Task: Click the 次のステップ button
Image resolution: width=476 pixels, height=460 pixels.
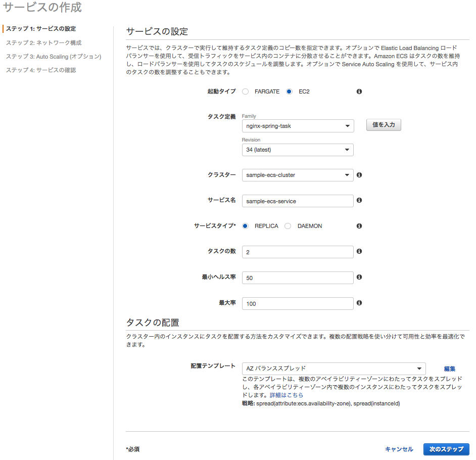Action: [446, 449]
